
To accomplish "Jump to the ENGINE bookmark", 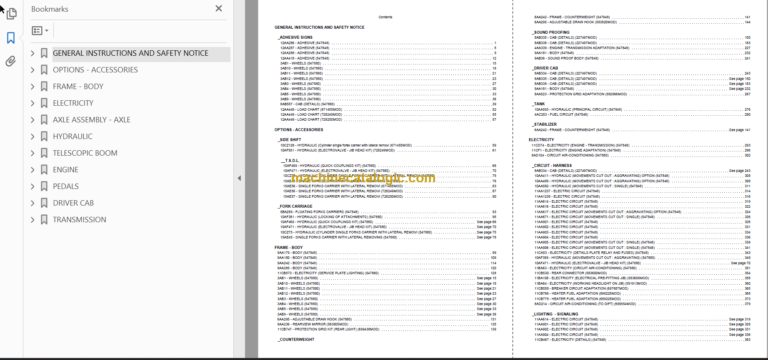I will pos(66,170).
